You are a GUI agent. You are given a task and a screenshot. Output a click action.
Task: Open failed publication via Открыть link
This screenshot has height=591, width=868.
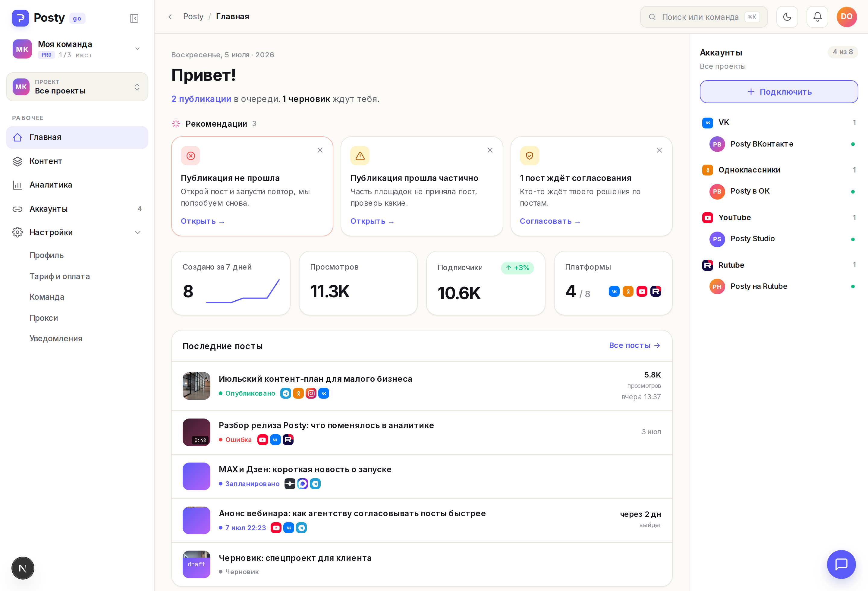coord(203,221)
